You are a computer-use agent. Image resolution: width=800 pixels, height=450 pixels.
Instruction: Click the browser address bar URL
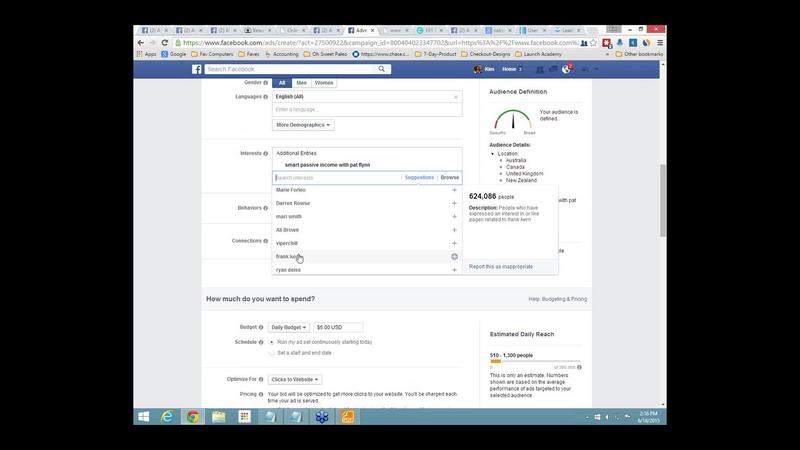[380, 43]
